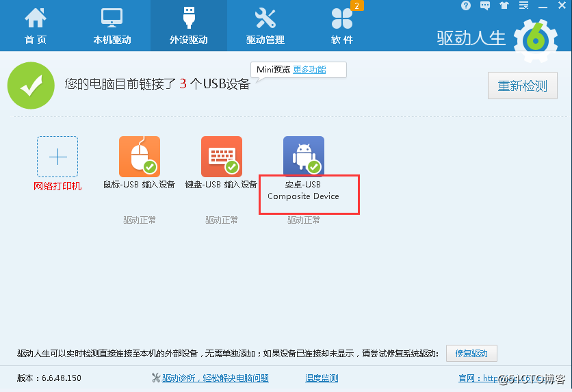The image size is (572, 392).
Task: Select the keyboard device icon
Action: [222, 157]
